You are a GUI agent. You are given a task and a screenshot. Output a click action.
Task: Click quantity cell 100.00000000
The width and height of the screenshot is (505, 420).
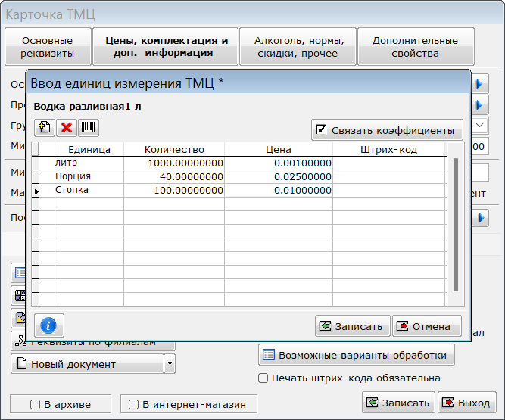click(174, 190)
